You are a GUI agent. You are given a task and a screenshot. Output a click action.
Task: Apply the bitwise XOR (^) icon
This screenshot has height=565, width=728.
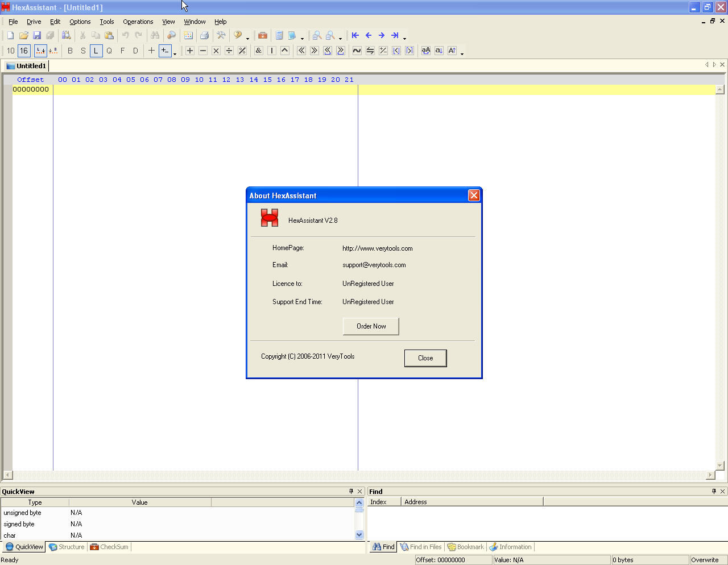pos(284,51)
